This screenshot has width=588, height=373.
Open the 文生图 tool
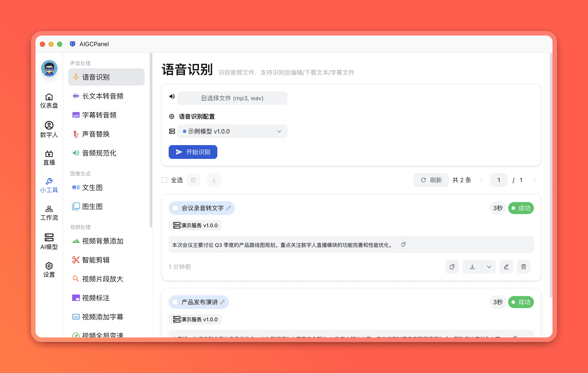tap(106, 188)
